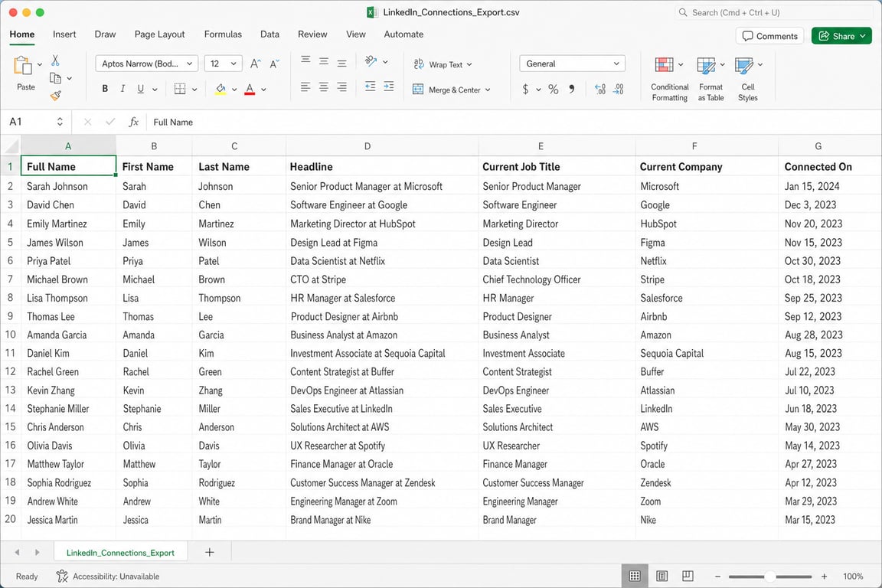Apply percent style
The image size is (882, 588).
coord(554,89)
